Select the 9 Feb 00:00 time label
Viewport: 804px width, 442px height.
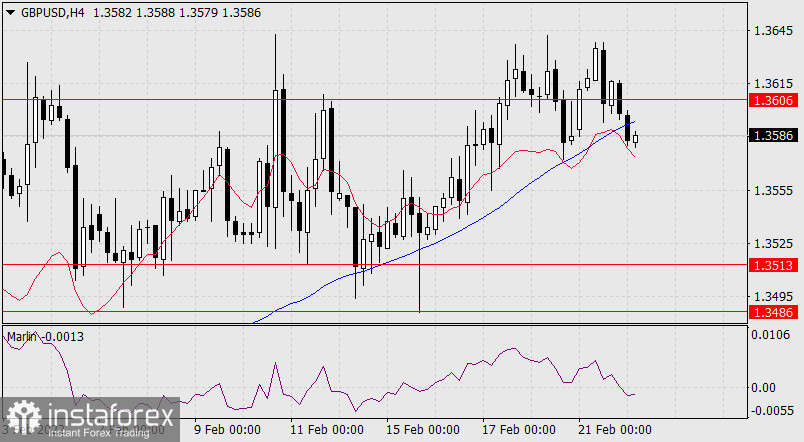pyautogui.click(x=227, y=430)
